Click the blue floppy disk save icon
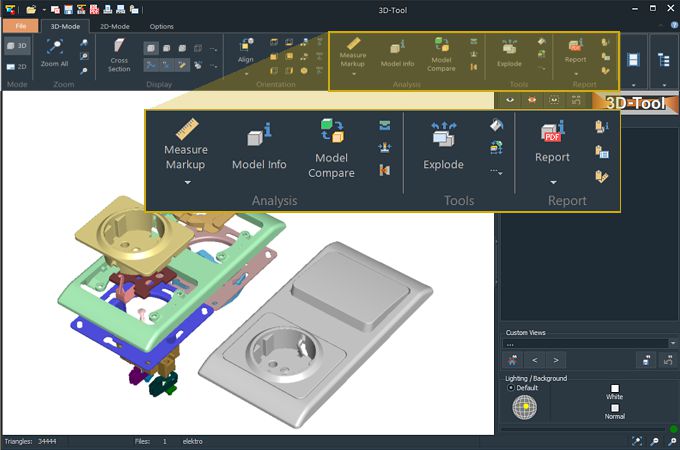The height and width of the screenshot is (450, 680). pyautogui.click(x=69, y=10)
